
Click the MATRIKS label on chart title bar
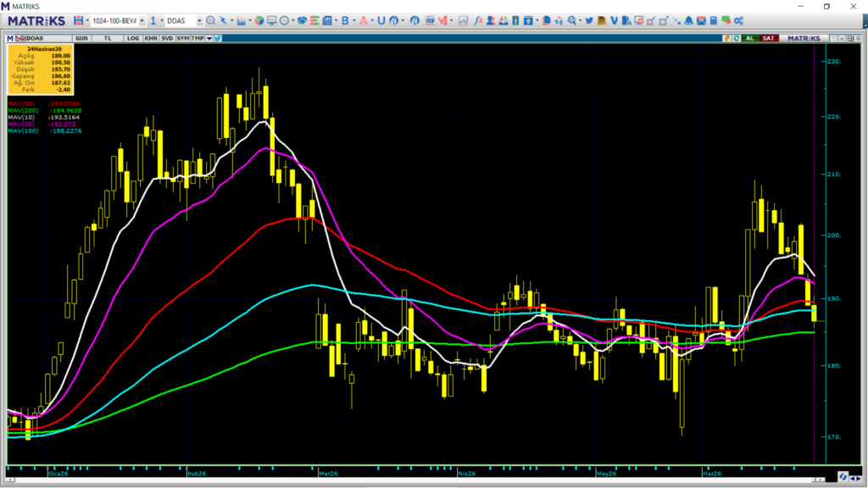click(x=804, y=38)
